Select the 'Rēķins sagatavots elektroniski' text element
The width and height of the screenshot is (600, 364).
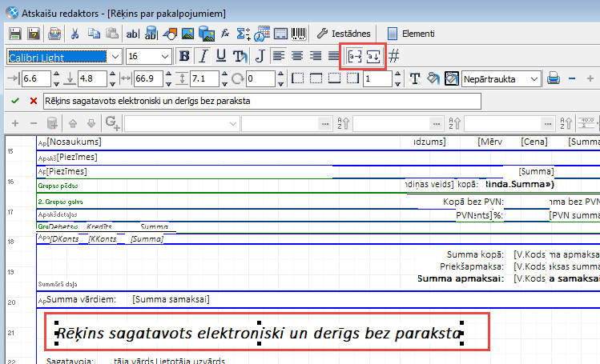coord(260,333)
